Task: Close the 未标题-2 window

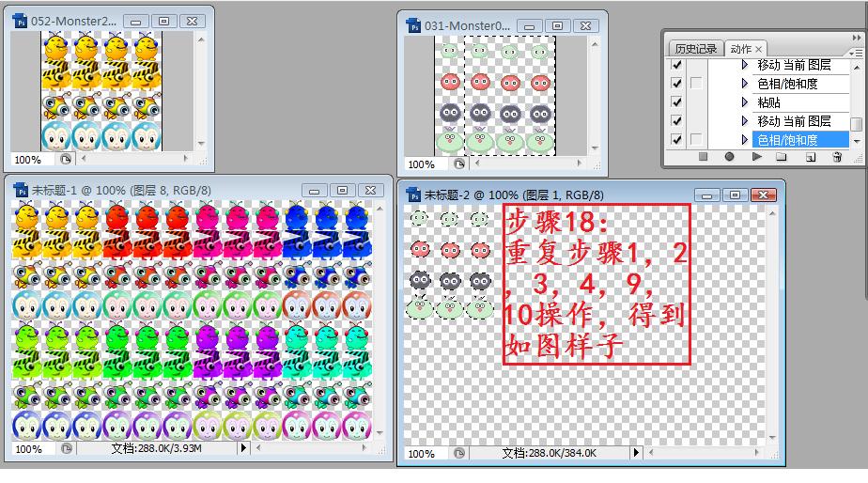Action: point(764,195)
